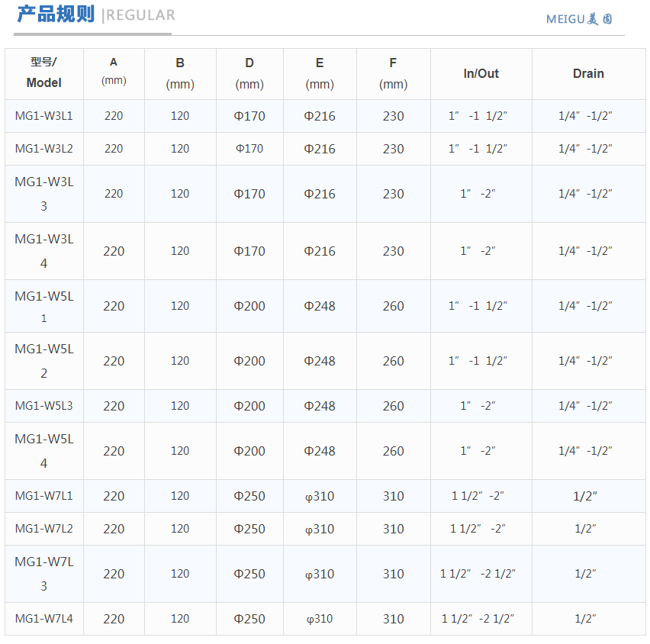Select the Drain column header

point(588,73)
